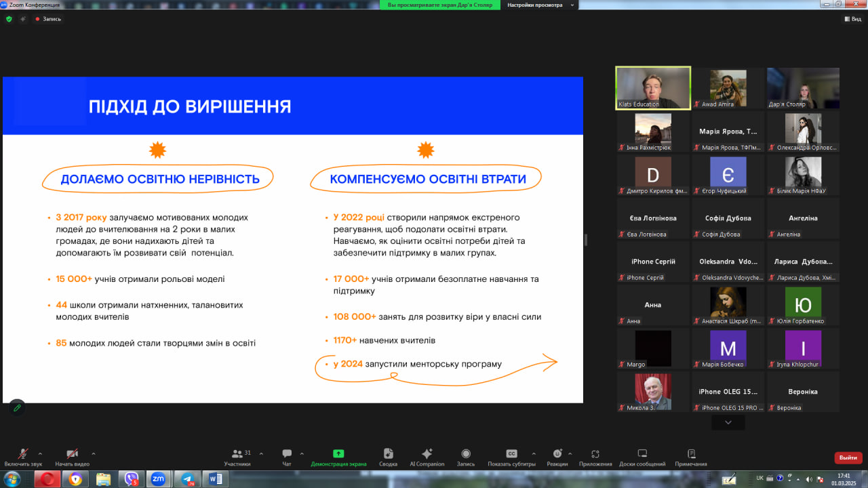Click system tray volume speaker icon
Viewport: 868px width, 488px height.
808,479
